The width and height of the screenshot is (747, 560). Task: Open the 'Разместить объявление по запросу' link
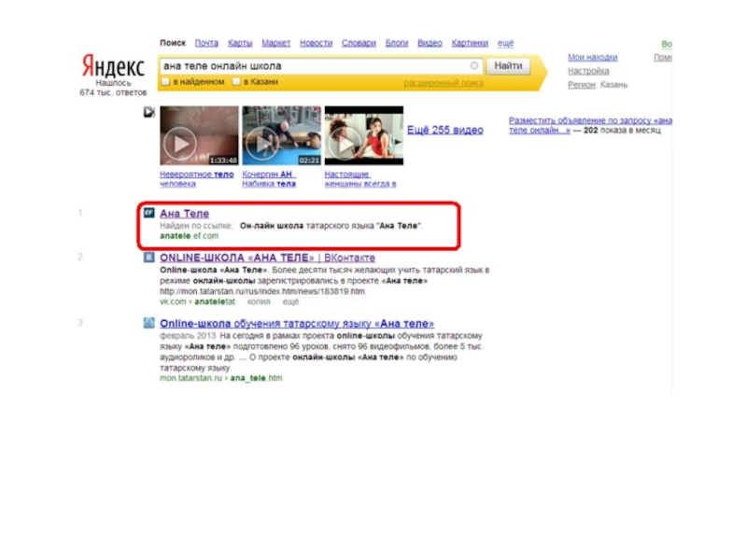[590, 125]
